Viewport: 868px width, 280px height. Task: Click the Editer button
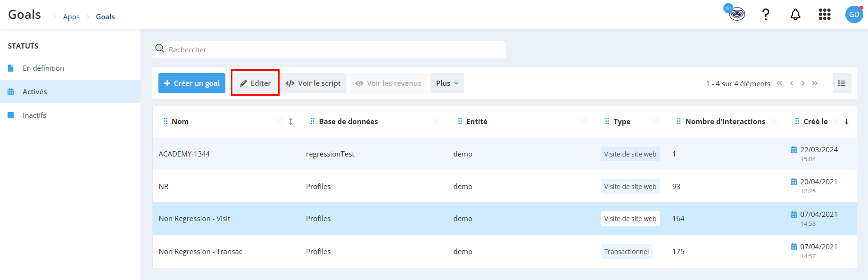[x=255, y=83]
